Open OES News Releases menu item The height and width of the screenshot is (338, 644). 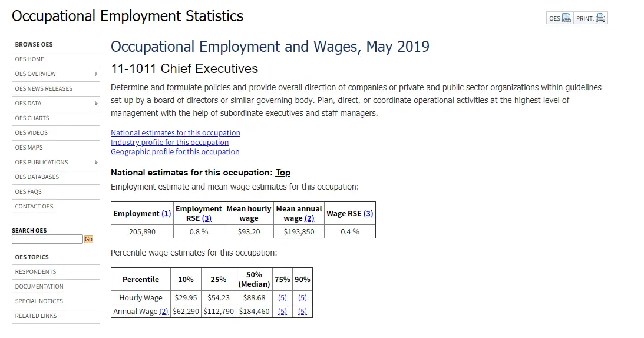[44, 89]
